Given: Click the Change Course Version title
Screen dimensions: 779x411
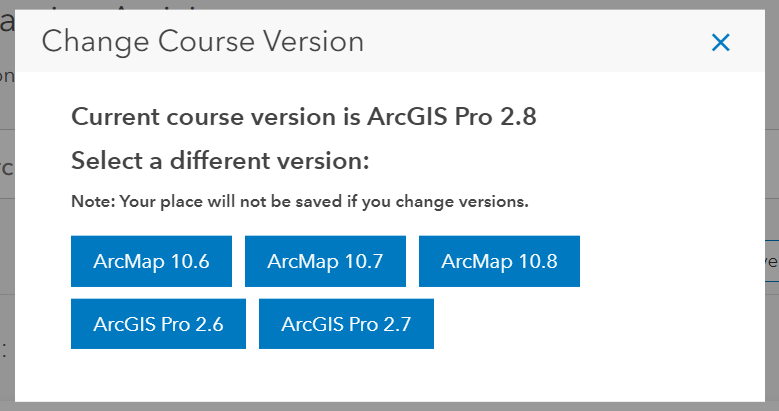Looking at the screenshot, I should coord(202,42).
